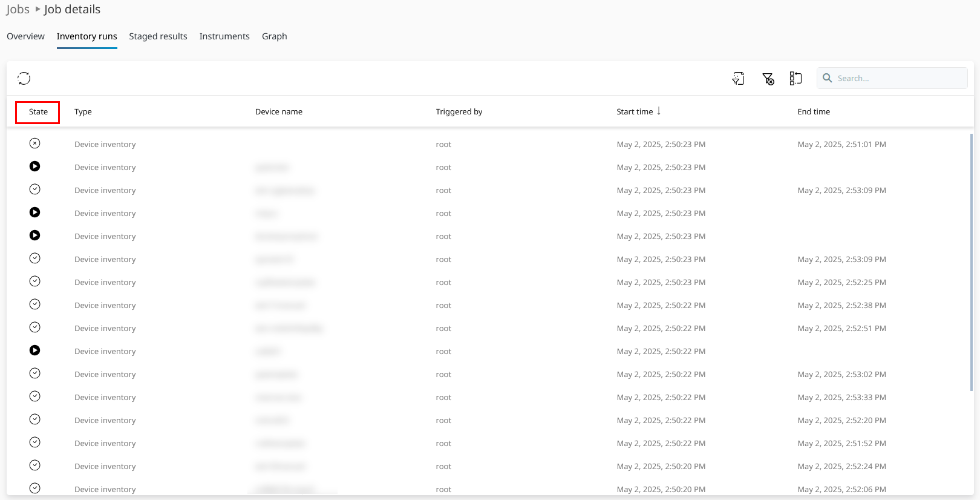Open the Instruments tab
The image size is (980, 500).
224,36
